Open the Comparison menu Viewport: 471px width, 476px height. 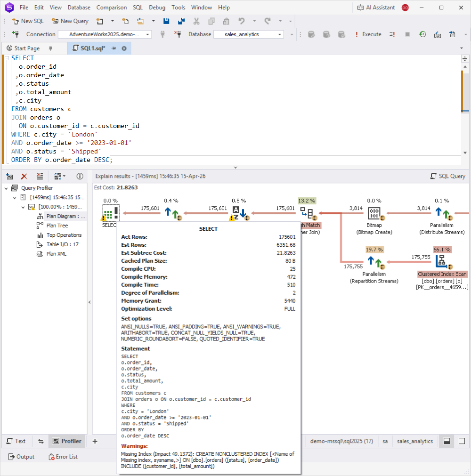click(x=112, y=7)
